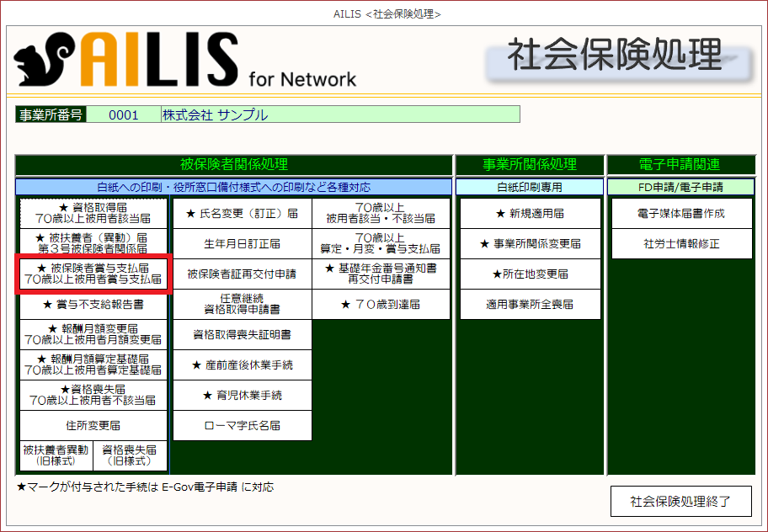Screen dimensions: 768x532
Task: Open 報酬月額算定基礎届
Action: point(93,364)
